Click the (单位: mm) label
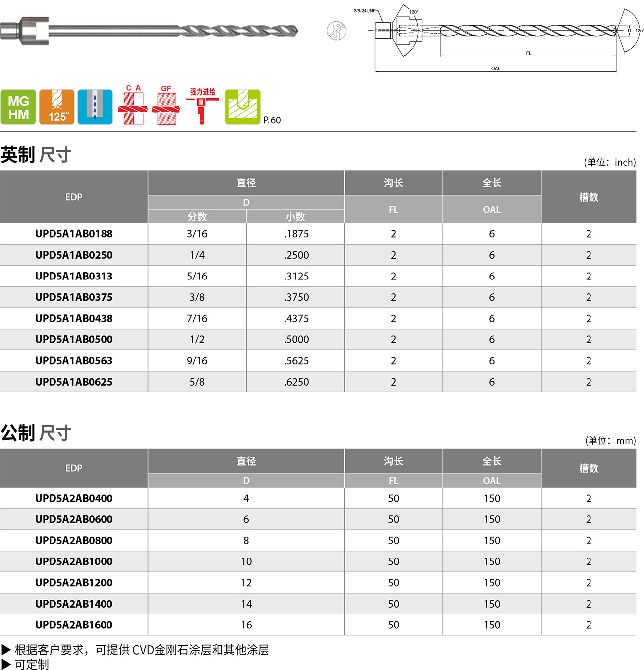This screenshot has width=644, height=670. pos(610,440)
